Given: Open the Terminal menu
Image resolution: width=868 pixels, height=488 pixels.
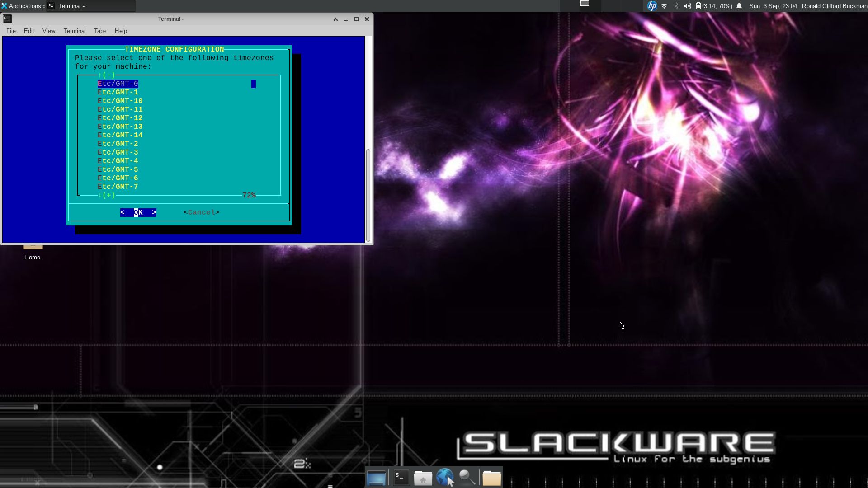Looking at the screenshot, I should point(75,31).
